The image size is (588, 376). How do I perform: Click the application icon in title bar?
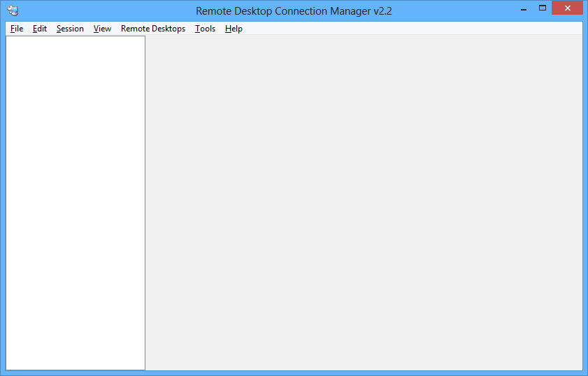(x=13, y=10)
